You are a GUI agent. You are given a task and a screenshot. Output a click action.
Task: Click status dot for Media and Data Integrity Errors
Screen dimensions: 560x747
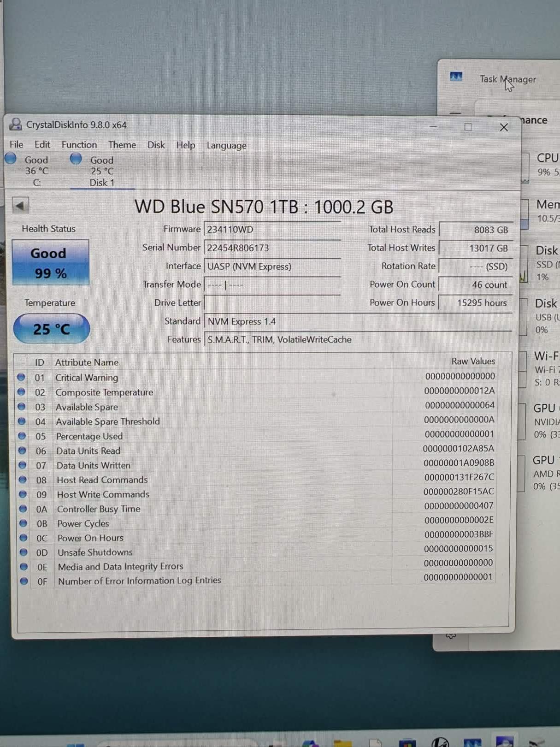[24, 566]
